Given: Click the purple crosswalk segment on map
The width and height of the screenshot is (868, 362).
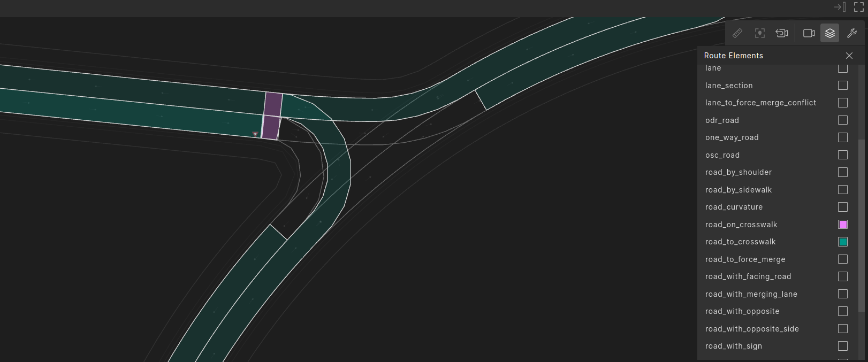Looking at the screenshot, I should pos(272,104).
